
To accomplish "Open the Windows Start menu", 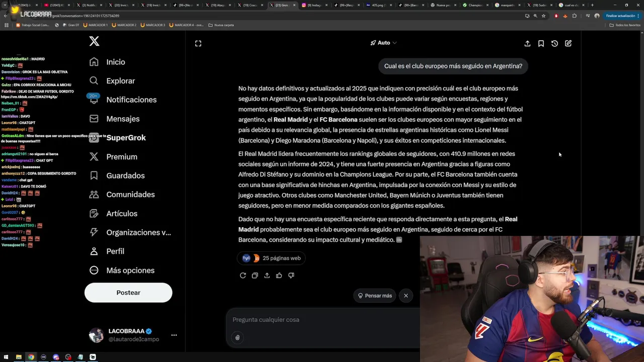I will [x=6, y=357].
